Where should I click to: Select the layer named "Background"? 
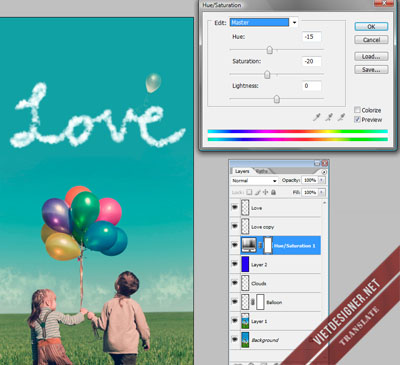coord(265,340)
